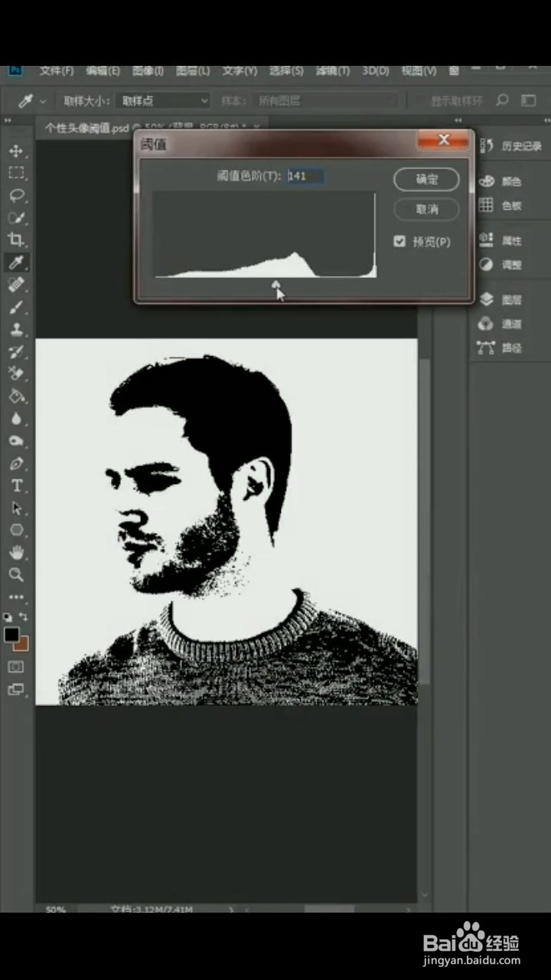The image size is (551, 980).
Task: Open the workspace switcher icon
Action: (529, 100)
